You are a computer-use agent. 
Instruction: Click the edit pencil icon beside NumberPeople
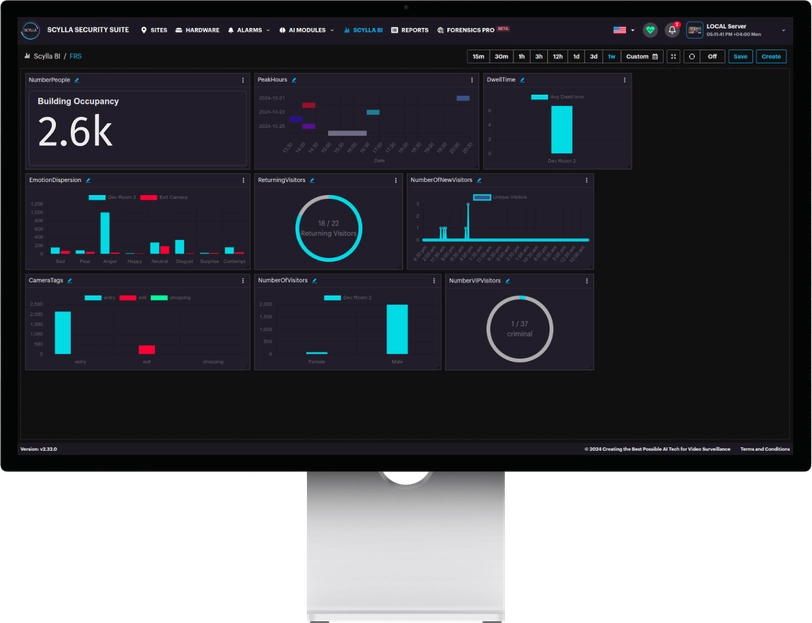[x=77, y=79]
